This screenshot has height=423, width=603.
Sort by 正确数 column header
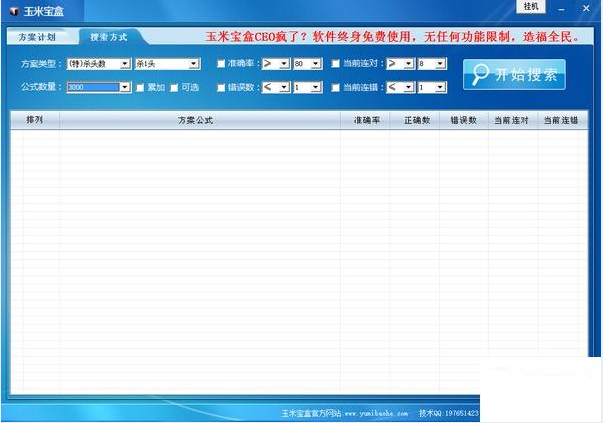coord(415,120)
